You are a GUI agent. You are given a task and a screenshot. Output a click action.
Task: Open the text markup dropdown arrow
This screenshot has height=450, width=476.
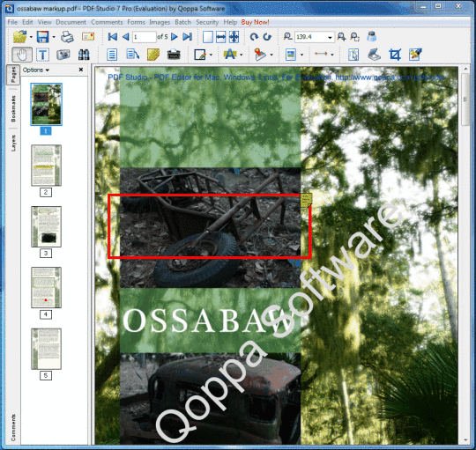coord(242,55)
